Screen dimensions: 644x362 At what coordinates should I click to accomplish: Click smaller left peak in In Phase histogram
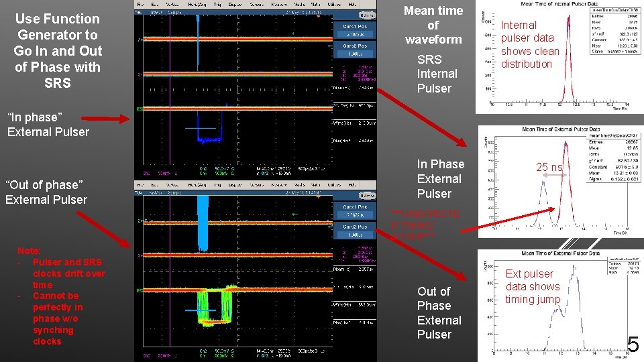(543, 202)
